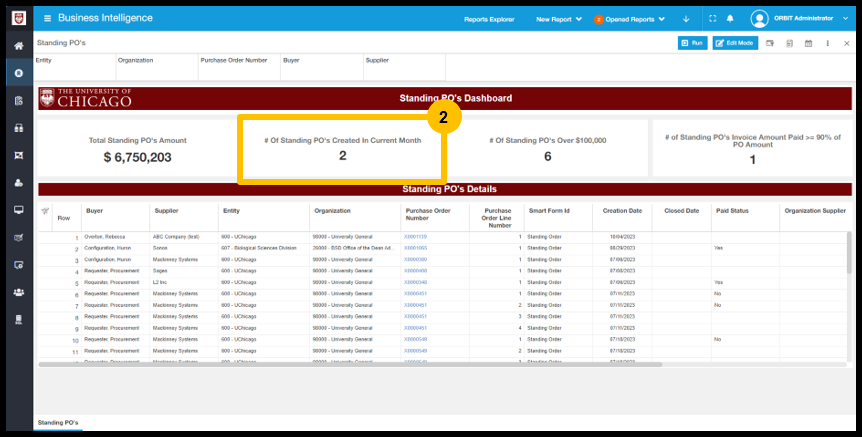
Task: Expand the ORBIT Administrator user menu chevron
Action: coord(845,19)
